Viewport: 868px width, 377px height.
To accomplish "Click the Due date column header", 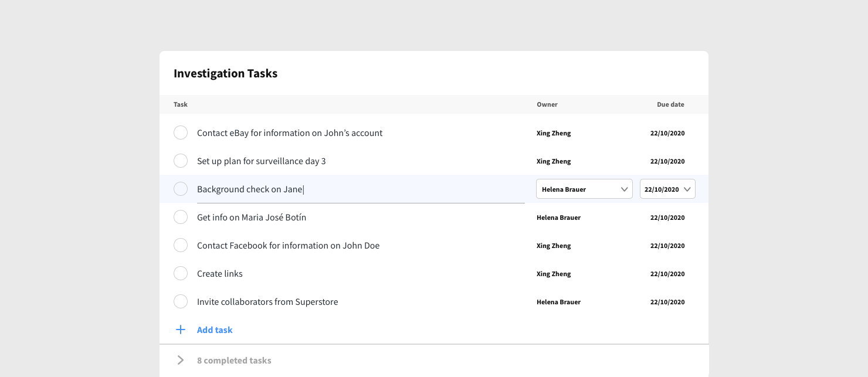I will [670, 104].
